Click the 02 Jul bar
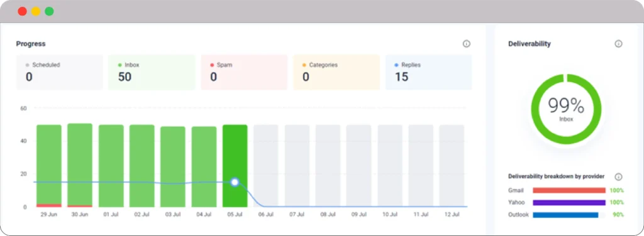Screen dimensions: 644x236 [x=142, y=166]
